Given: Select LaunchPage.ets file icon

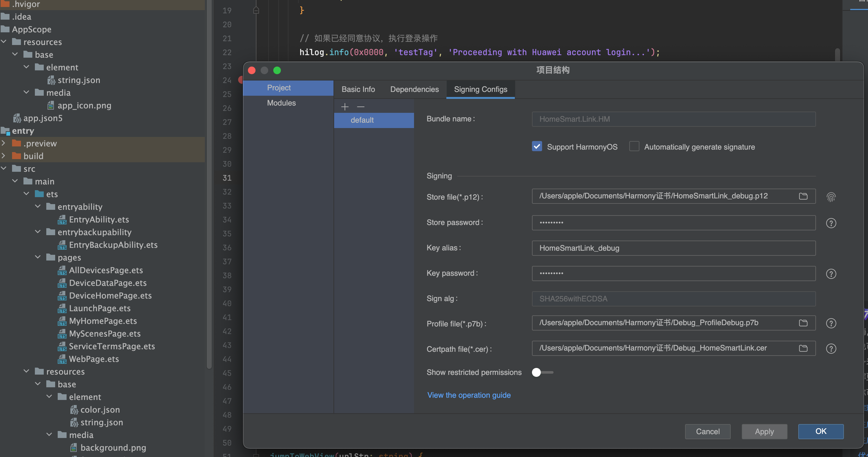Looking at the screenshot, I should [x=62, y=308].
